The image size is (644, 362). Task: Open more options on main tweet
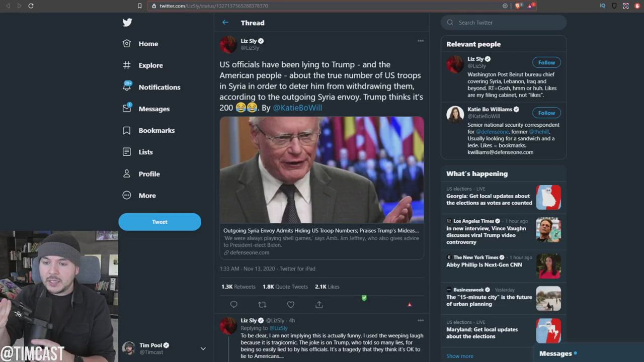420,41
